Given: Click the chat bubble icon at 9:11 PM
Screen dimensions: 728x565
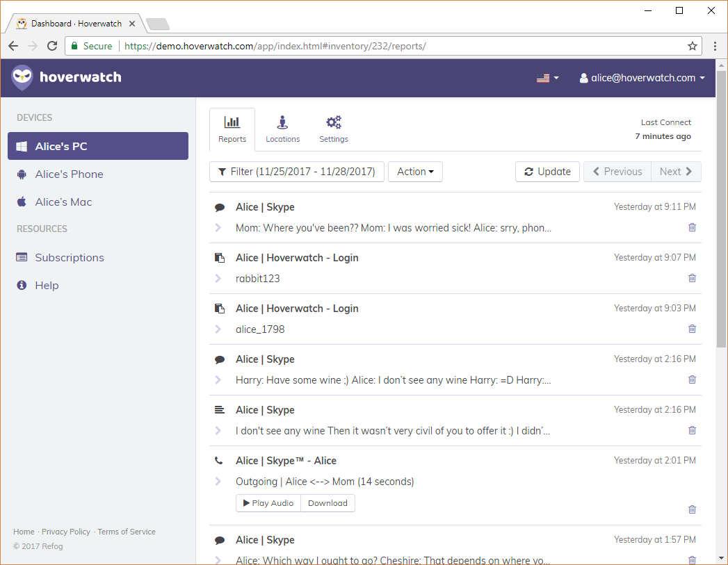Looking at the screenshot, I should coord(220,207).
